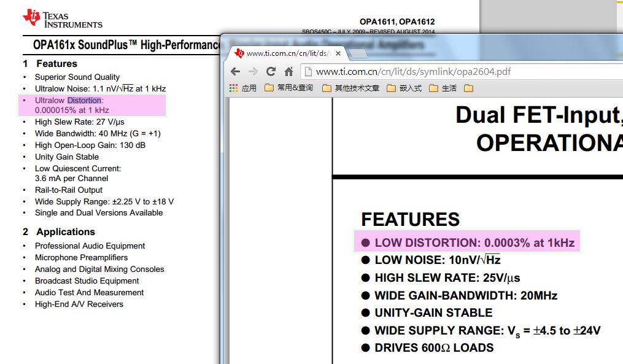Viewport: 623px width, 364px height.
Task: Click 'Professional Audio Equipment' application item
Action: click(90, 246)
